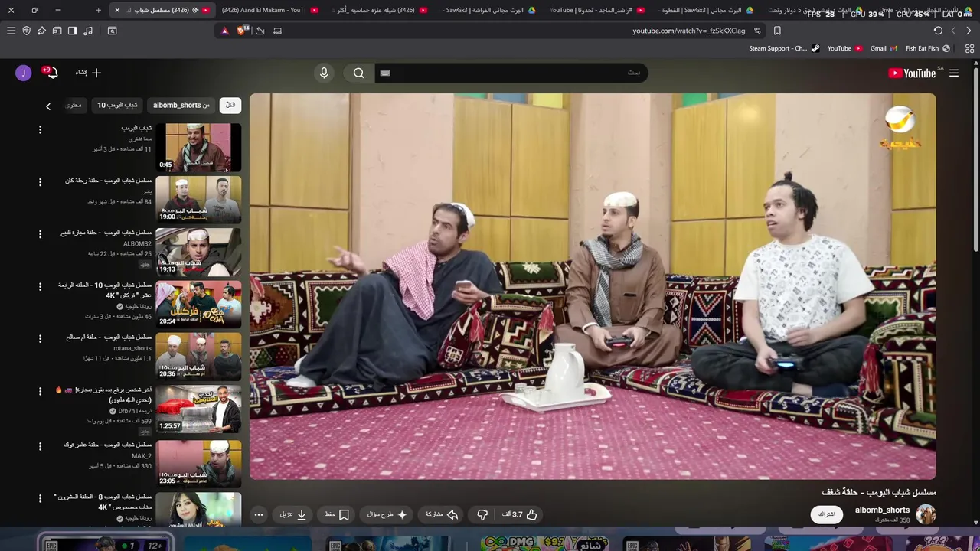This screenshot has height=551, width=980.
Task: Open the 20:36 video thumbnail
Action: click(198, 356)
